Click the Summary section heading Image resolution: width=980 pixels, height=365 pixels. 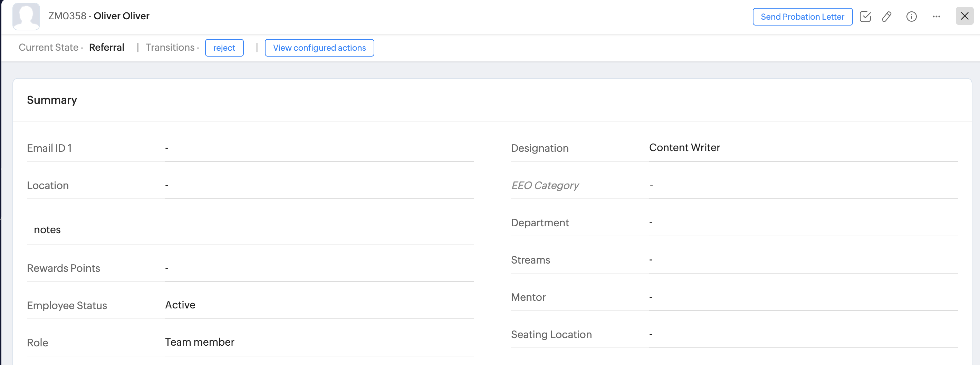[52, 100]
